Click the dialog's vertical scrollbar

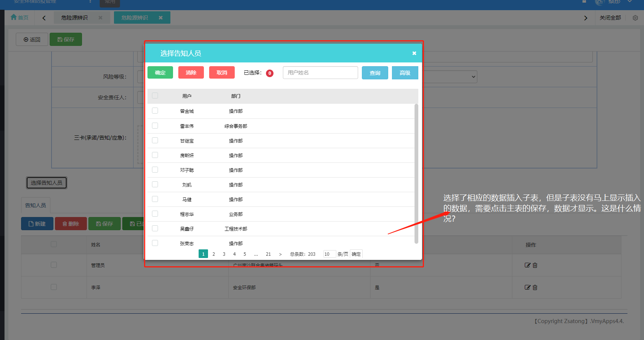[416, 174]
